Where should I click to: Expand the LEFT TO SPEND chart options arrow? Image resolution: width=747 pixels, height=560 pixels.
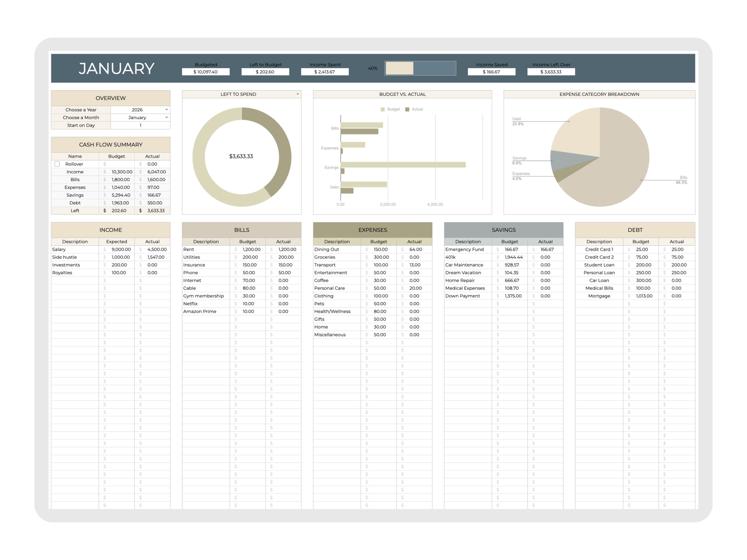(x=297, y=94)
